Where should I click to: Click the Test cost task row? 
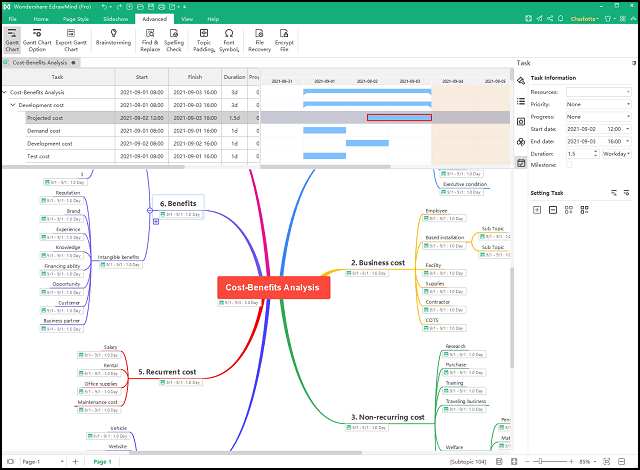131,156
